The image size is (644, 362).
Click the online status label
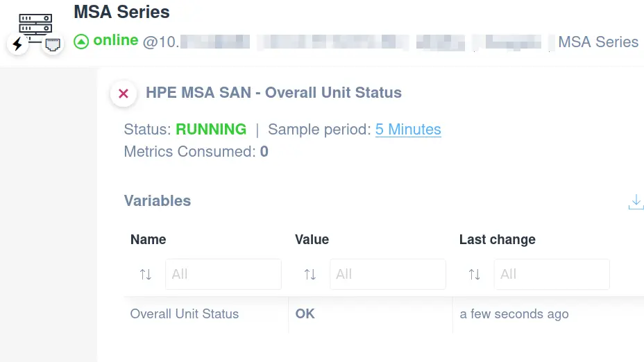(116, 40)
